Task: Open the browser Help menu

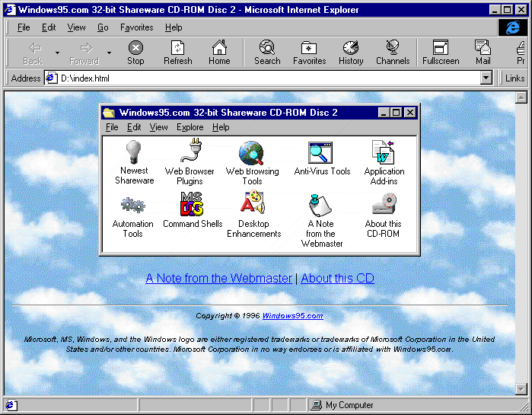Action: [x=174, y=27]
